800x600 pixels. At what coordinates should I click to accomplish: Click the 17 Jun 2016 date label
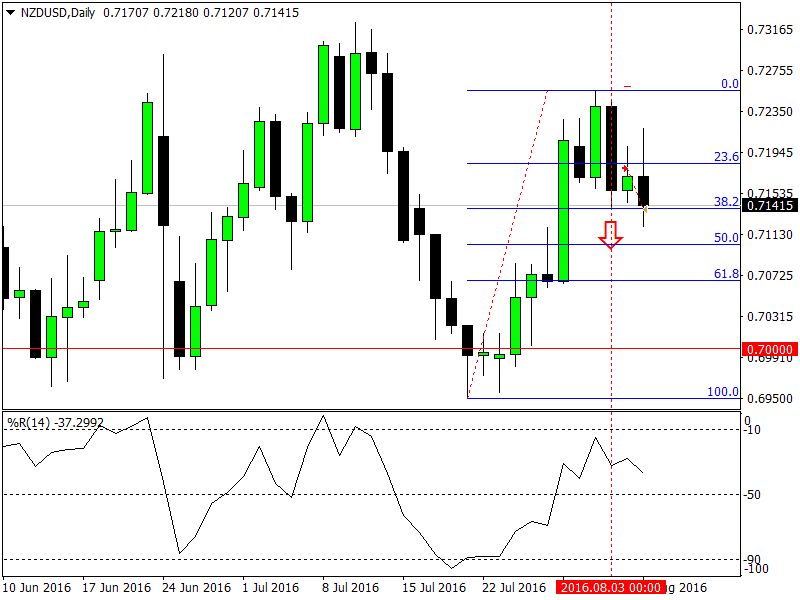[x=117, y=588]
